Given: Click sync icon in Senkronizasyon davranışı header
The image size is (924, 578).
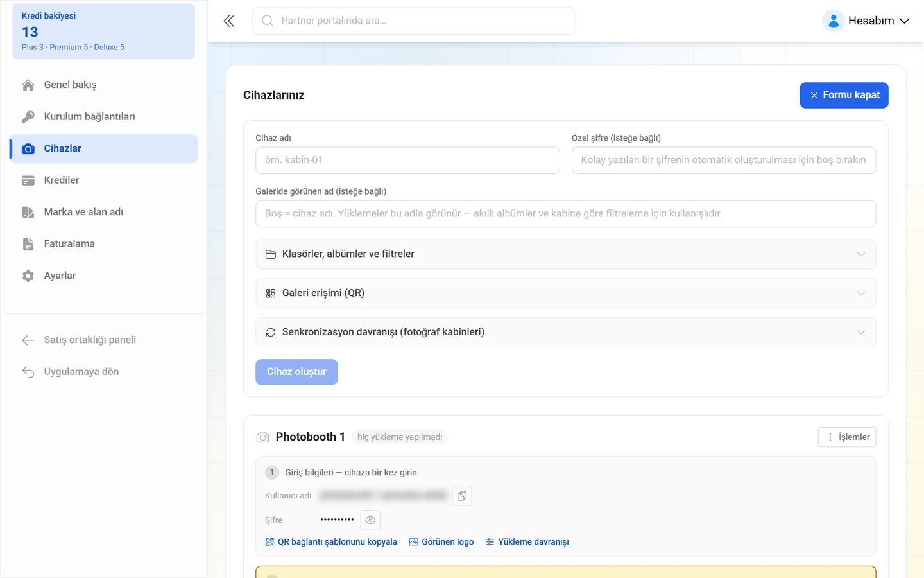Looking at the screenshot, I should [271, 333].
